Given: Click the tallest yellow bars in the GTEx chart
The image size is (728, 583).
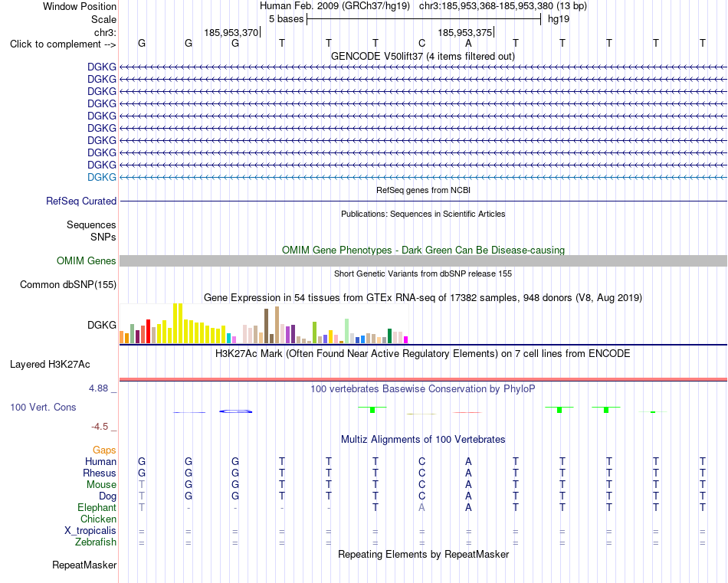Looking at the screenshot, I should 178,323.
